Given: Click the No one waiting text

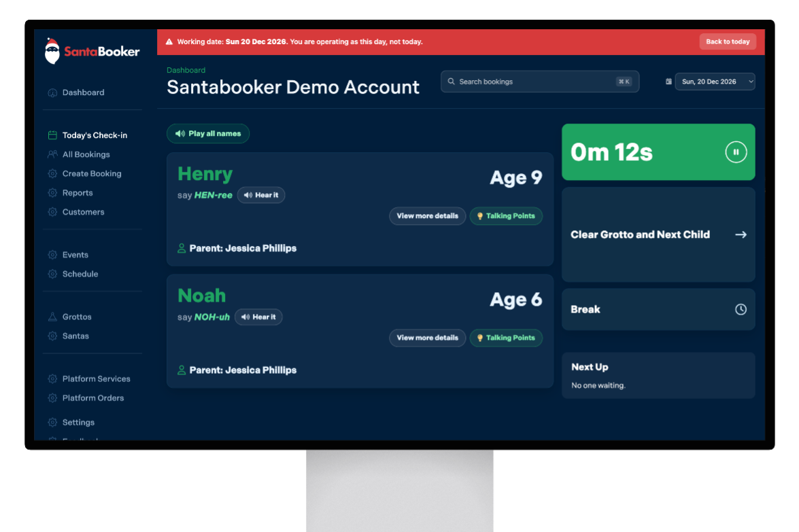Looking at the screenshot, I should [598, 385].
